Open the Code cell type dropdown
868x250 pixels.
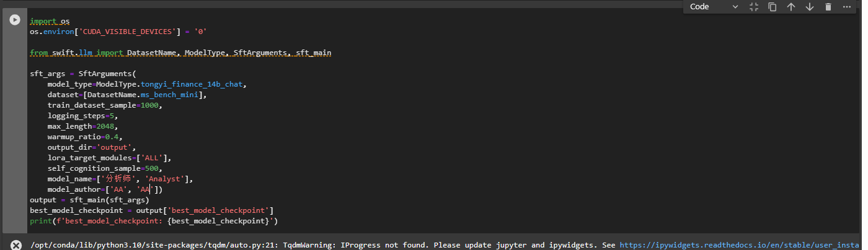coord(714,7)
